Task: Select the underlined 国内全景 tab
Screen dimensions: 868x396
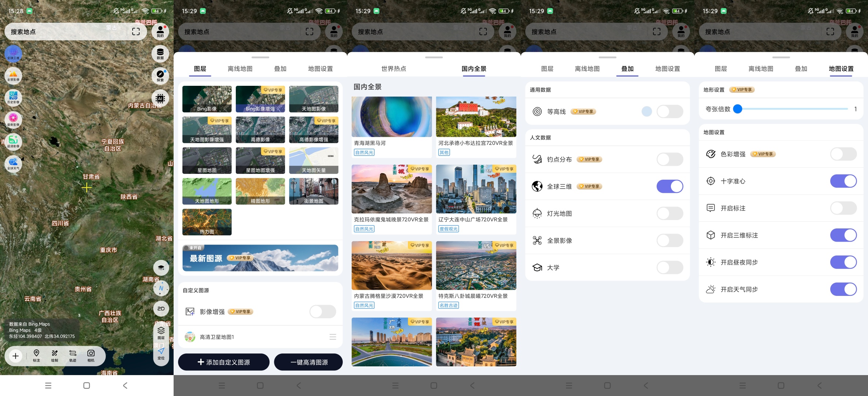Action: (x=474, y=69)
